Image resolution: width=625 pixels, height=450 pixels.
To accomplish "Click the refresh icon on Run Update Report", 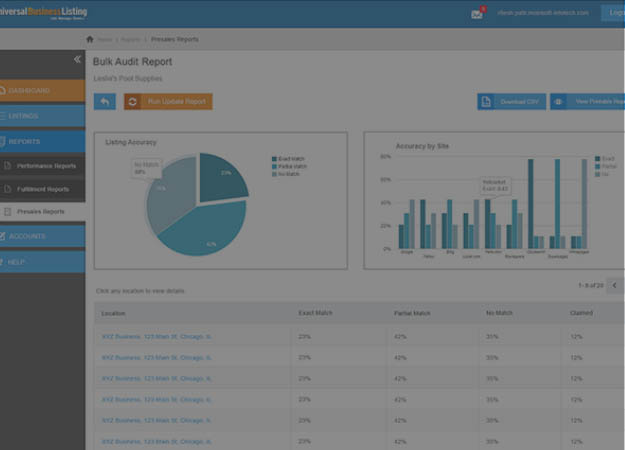I will pyautogui.click(x=133, y=102).
